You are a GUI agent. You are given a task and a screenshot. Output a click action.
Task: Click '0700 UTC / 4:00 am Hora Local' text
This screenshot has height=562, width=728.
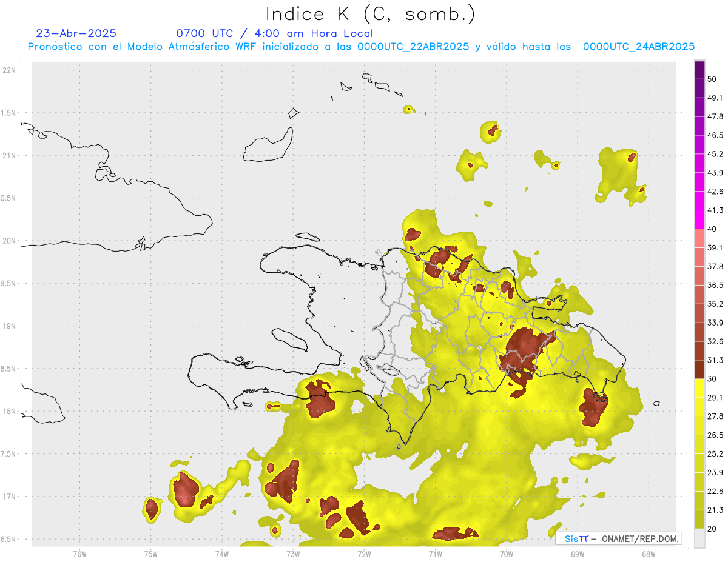click(275, 33)
